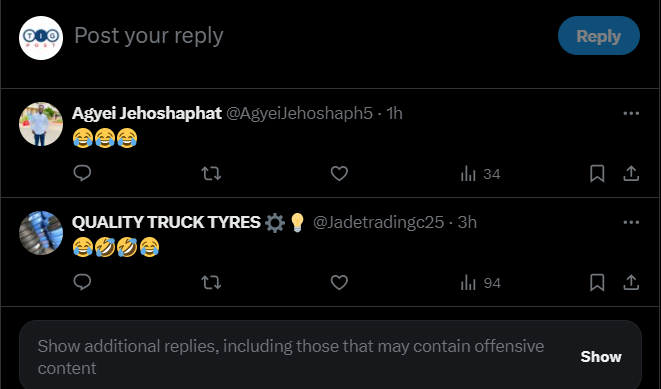Open more options for Agyei Jehoshaphat's reply
Image resolution: width=661 pixels, height=389 pixels.
pos(631,113)
